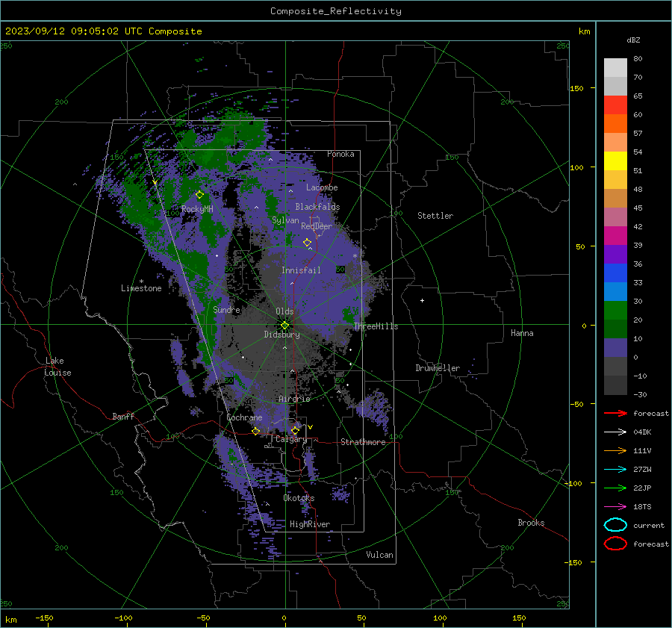This screenshot has height=628, width=672.
Task: Click the RockyMH town label
Action: point(197,209)
